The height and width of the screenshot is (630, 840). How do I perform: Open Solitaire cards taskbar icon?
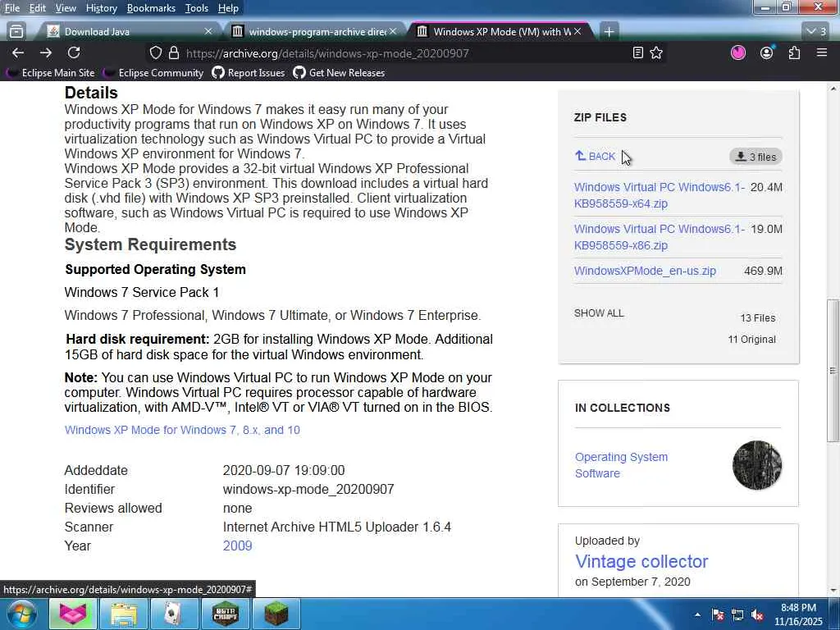click(x=174, y=614)
